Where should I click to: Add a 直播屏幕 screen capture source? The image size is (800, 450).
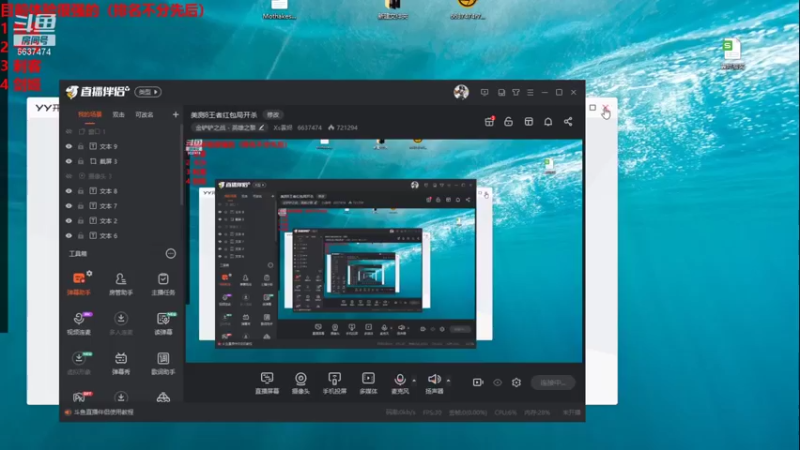(x=267, y=383)
